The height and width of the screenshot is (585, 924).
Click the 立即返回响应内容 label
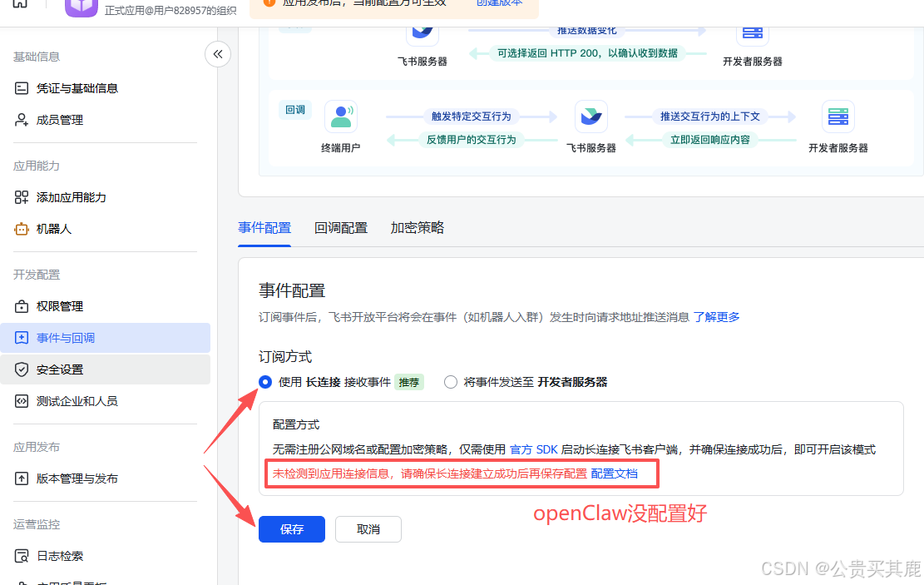click(710, 140)
